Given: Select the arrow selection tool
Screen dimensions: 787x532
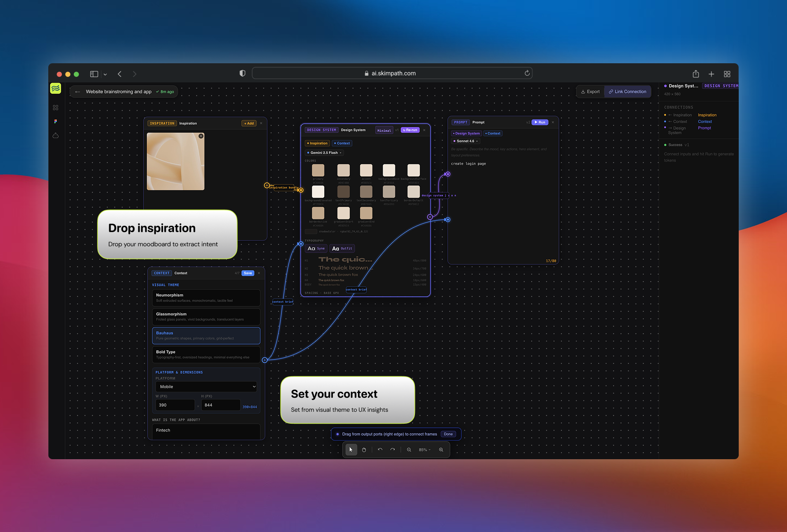Looking at the screenshot, I should click(x=351, y=450).
